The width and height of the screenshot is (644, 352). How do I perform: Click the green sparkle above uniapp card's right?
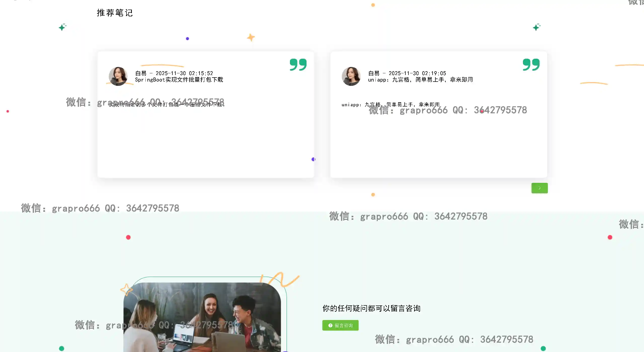(536, 27)
